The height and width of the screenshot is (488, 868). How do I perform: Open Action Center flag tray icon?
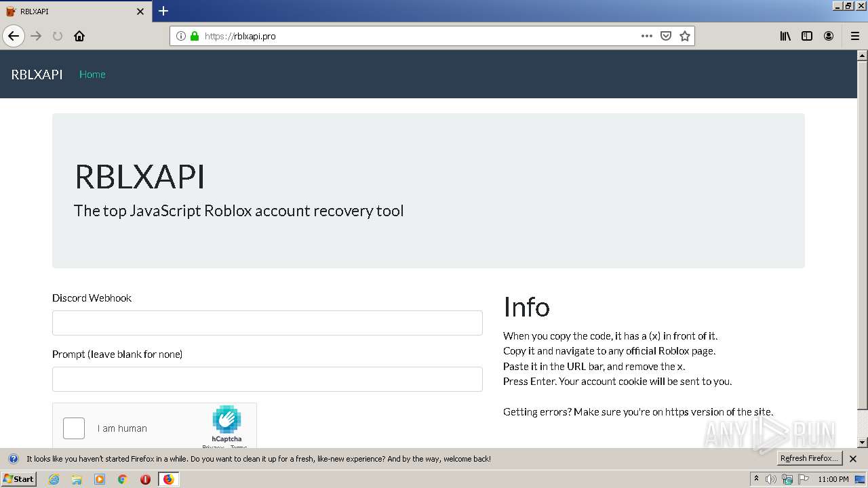point(804,479)
